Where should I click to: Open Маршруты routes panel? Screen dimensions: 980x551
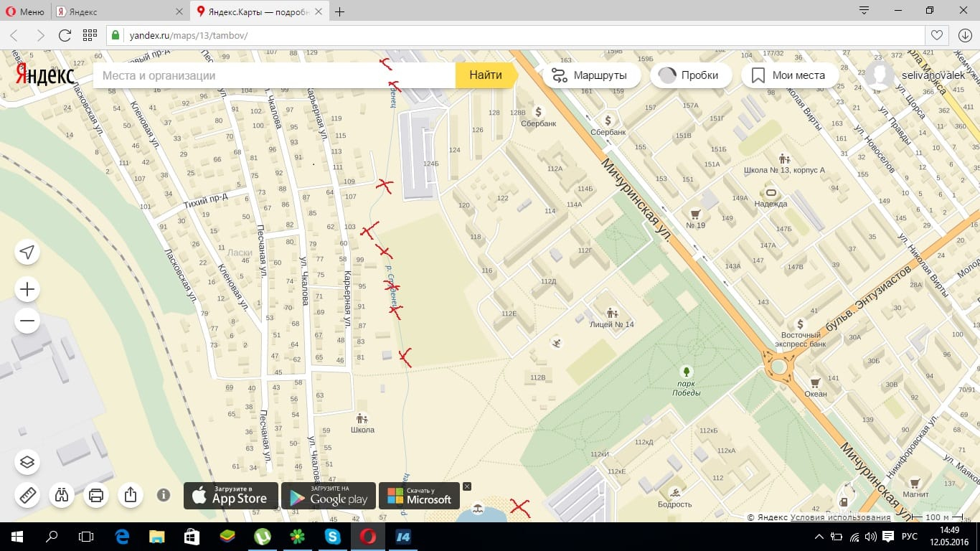590,75
